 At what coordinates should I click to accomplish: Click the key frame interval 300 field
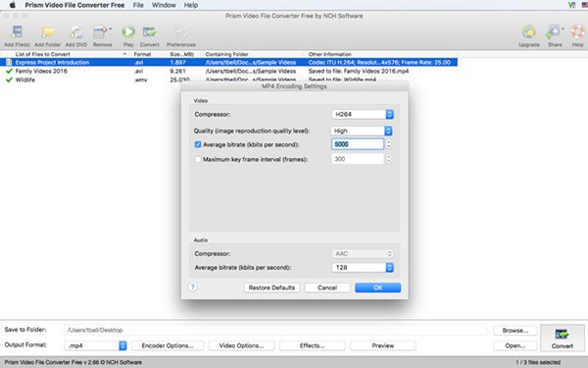coord(358,159)
